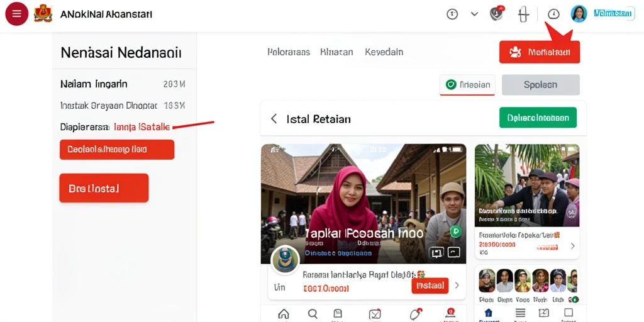Open the side photo of men under palms
Image resolution: width=644 pixels, height=322 pixels.
coord(527,186)
